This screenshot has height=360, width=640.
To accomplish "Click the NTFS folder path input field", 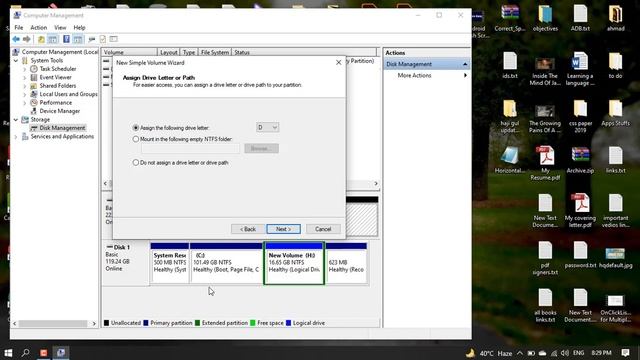I will point(191,149).
